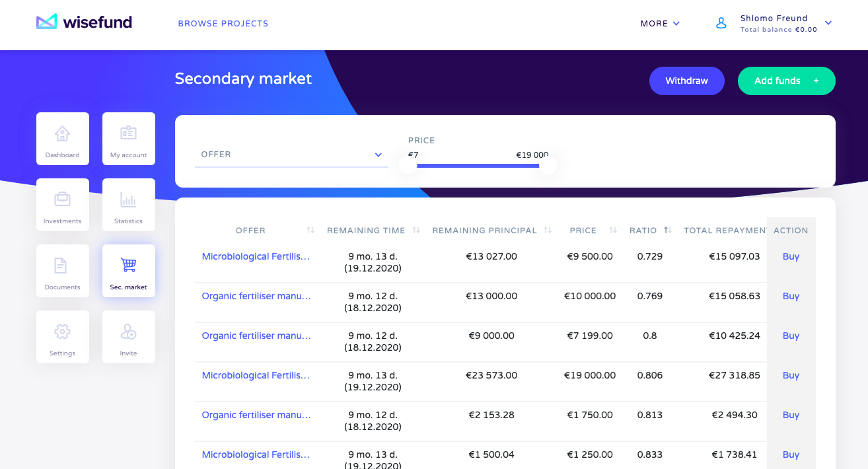
Task: Click the Total balance €0.00 text
Action: coord(779,30)
